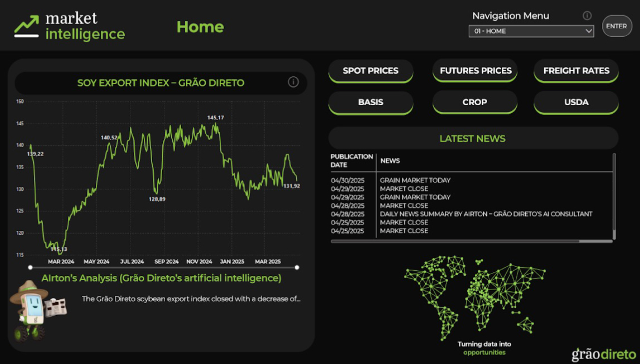The image size is (640, 364).
Task: Click the left handle of chart date slider
Action: (x=30, y=267)
